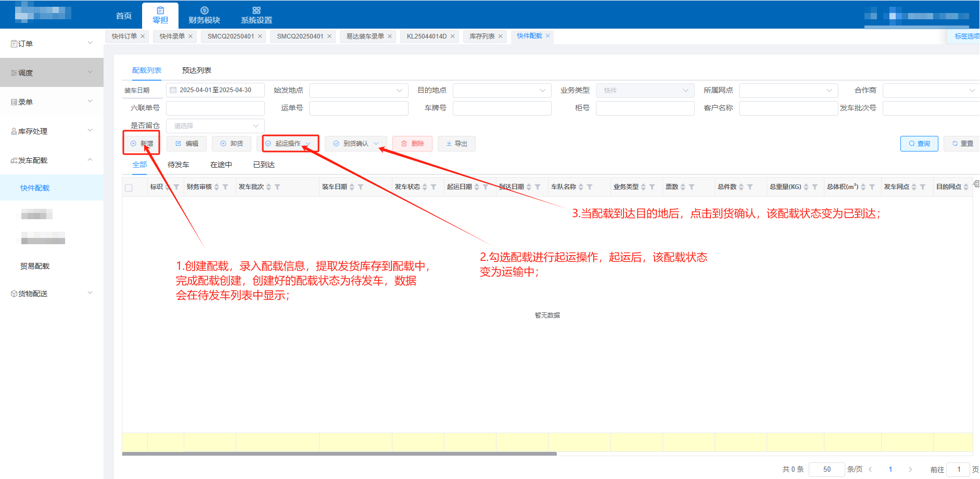Open 贸易配载 in the sidebar
The height and width of the screenshot is (479, 980).
(x=35, y=266)
